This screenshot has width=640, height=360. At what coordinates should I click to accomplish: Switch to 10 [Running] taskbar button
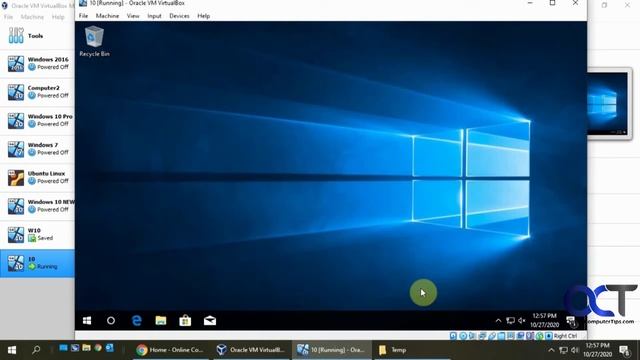tap(331, 350)
